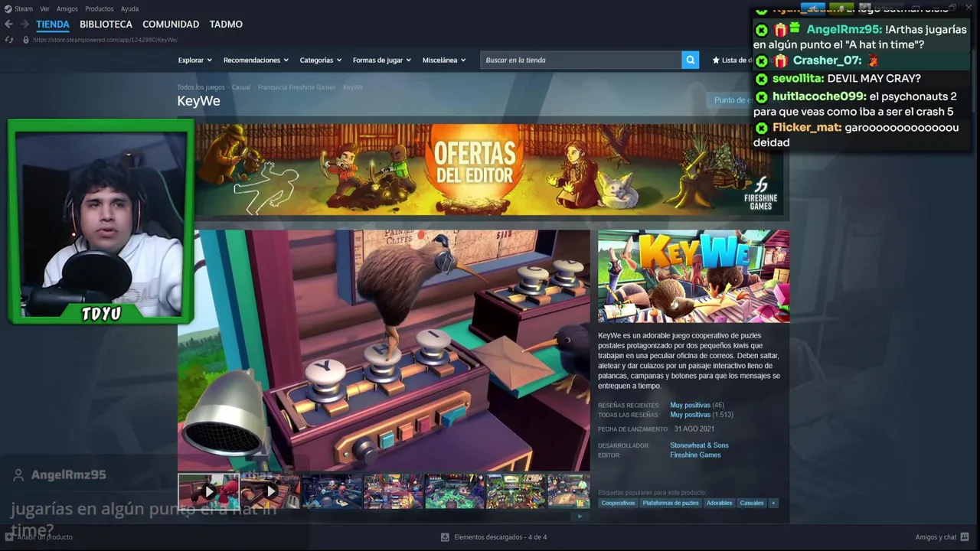Open the Ayuda menu
The image size is (980, 551).
click(129, 9)
